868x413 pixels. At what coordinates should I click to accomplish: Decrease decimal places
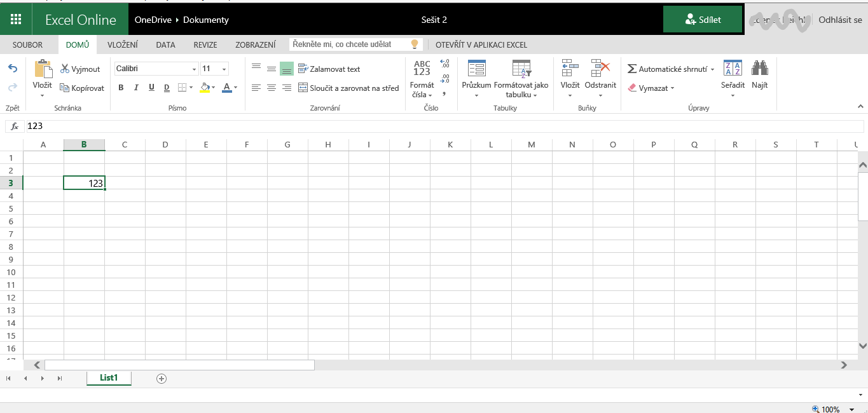[x=444, y=78]
